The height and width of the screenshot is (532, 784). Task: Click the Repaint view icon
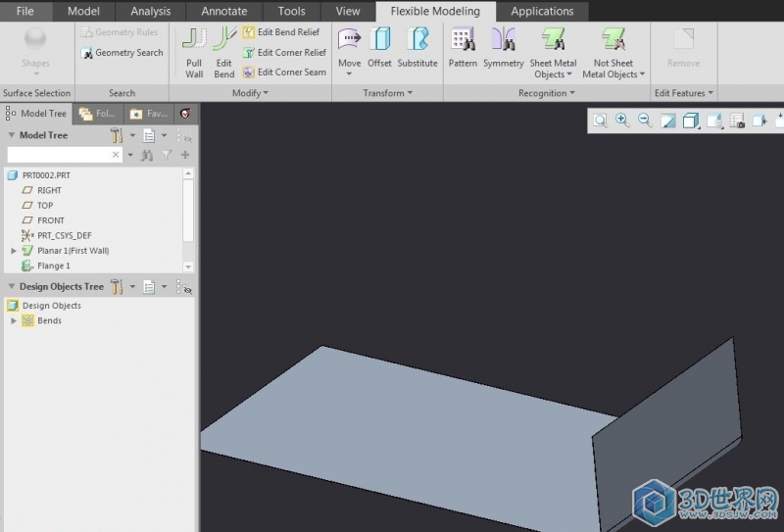point(668,121)
